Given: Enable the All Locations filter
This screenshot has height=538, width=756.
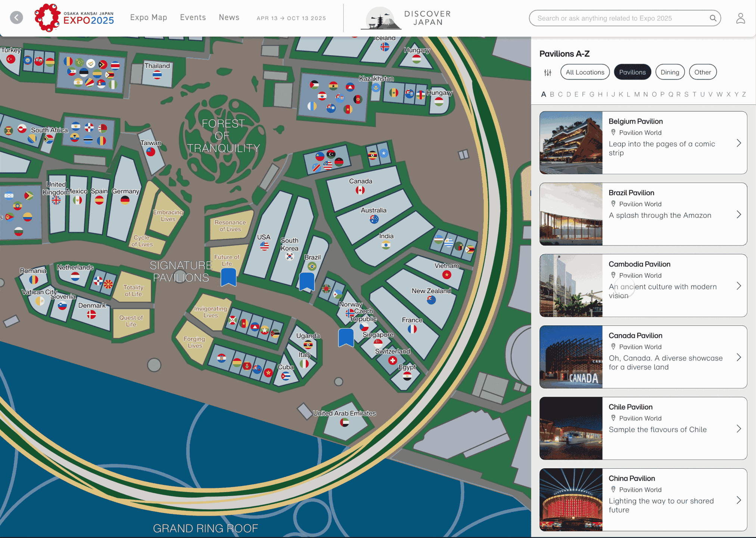Looking at the screenshot, I should [x=585, y=72].
